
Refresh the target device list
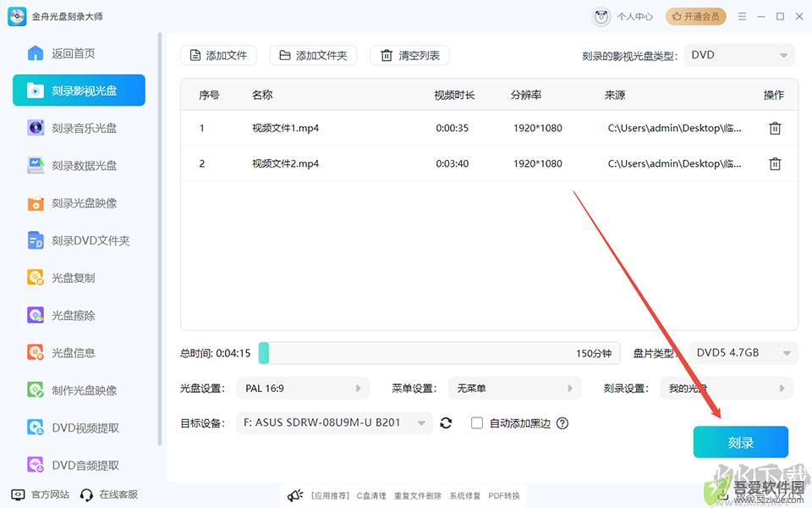pos(446,423)
